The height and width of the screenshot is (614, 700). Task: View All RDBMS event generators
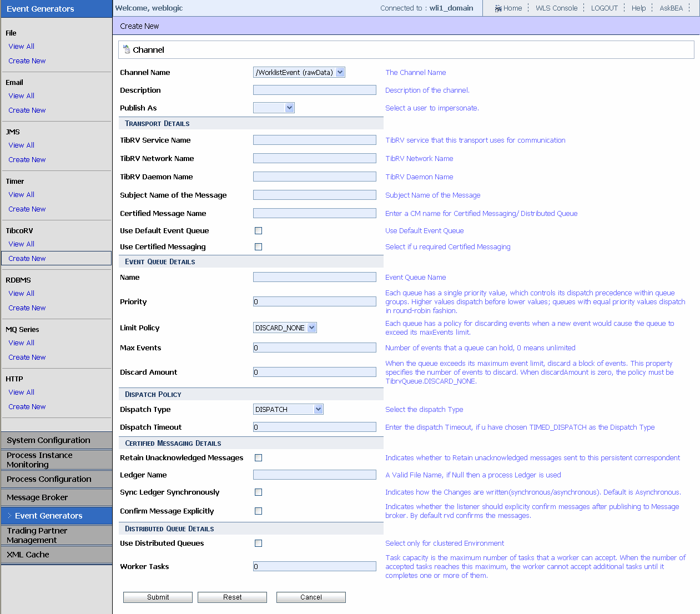tap(21, 294)
